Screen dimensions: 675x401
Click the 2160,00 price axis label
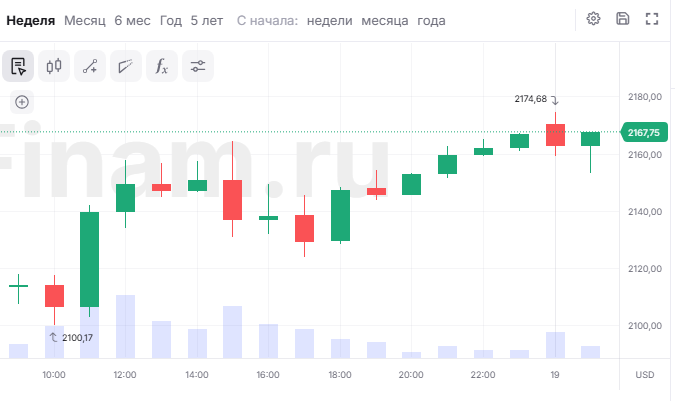click(645, 154)
